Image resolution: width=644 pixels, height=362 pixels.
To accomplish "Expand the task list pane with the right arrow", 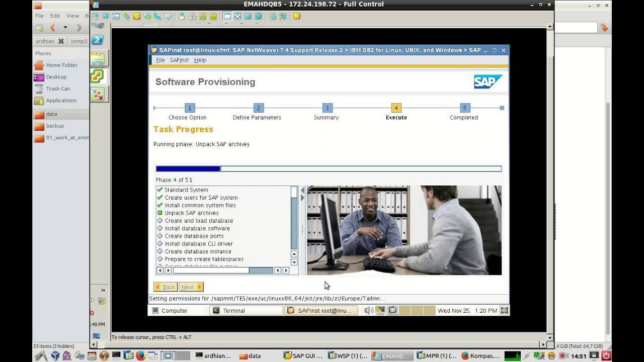I will click(x=302, y=198).
